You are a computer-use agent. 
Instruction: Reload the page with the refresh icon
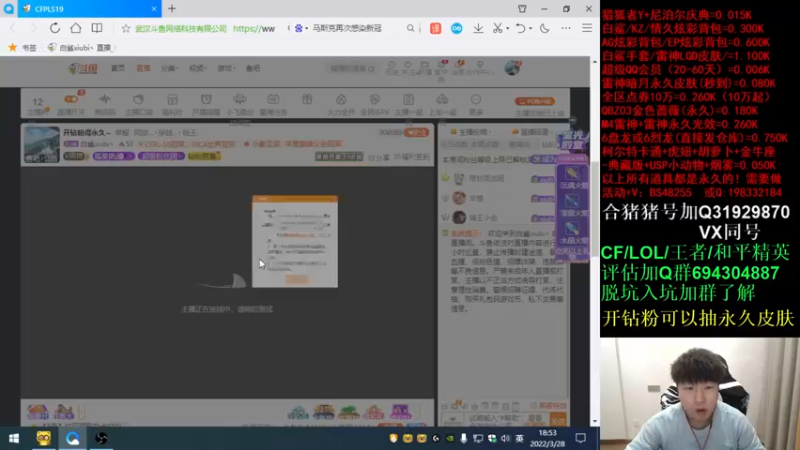pyautogui.click(x=55, y=28)
